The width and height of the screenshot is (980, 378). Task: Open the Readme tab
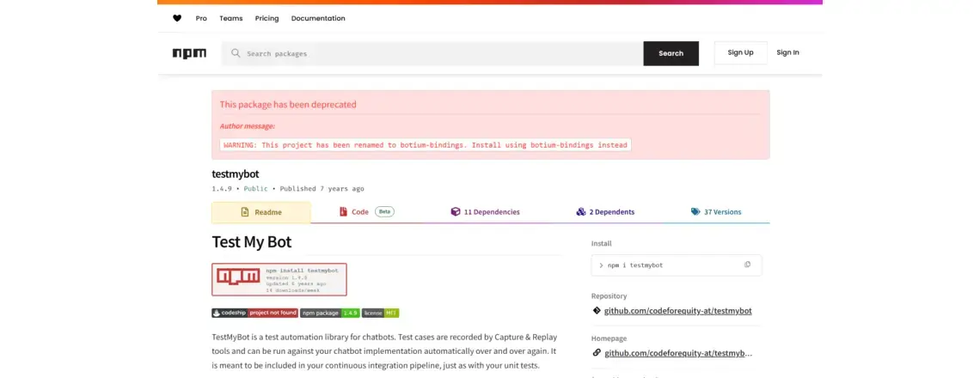point(261,212)
